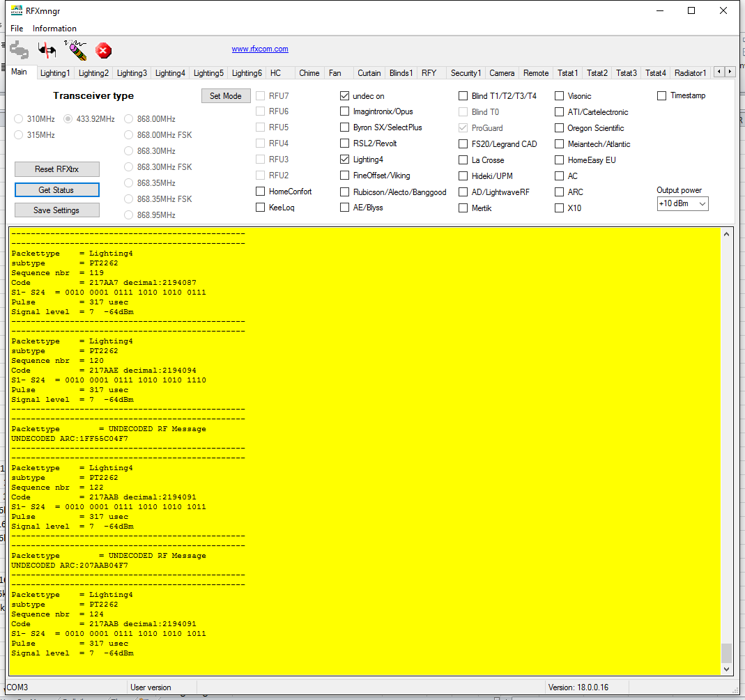Image resolution: width=745 pixels, height=700 pixels.
Task: Click the Save Settings button
Action: [57, 210]
